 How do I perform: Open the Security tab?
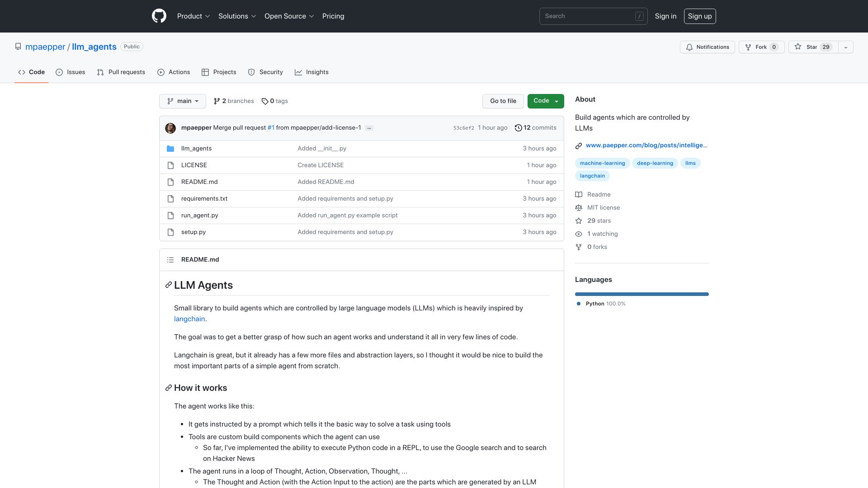coord(265,72)
